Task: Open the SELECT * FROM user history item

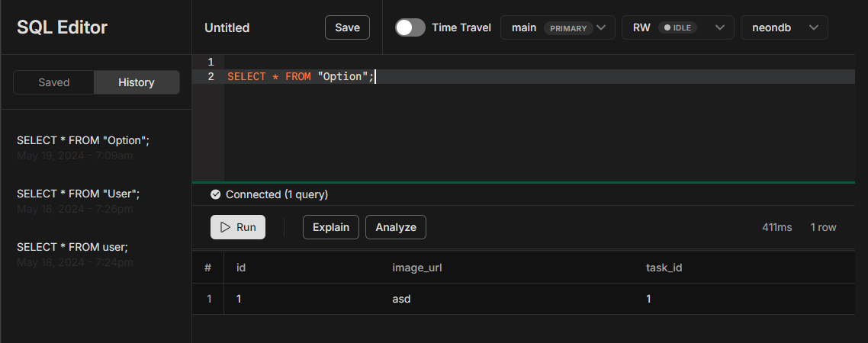Action: tap(72, 248)
